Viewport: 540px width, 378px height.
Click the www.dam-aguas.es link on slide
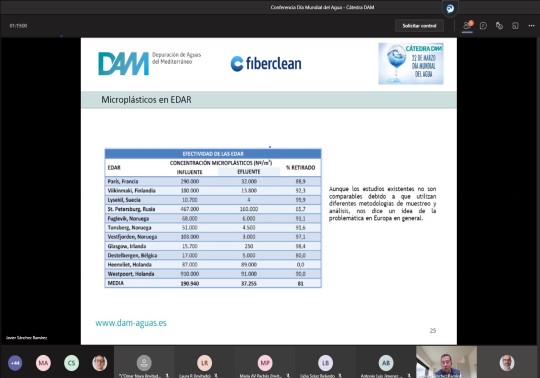click(131, 323)
